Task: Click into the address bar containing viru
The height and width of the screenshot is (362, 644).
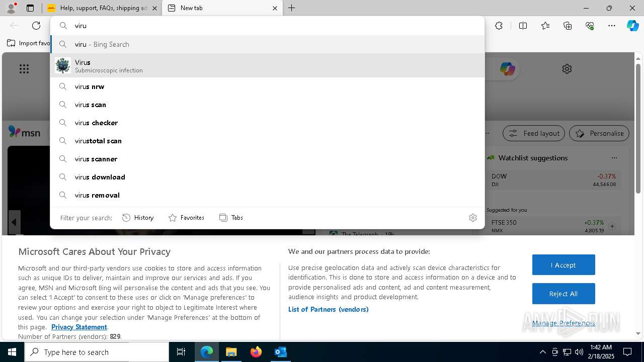Action: [x=267, y=26]
